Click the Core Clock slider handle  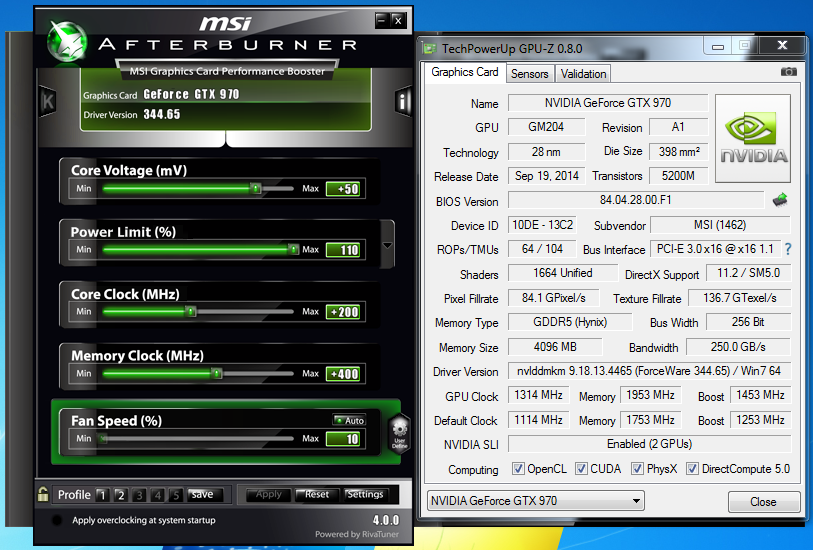(191, 312)
